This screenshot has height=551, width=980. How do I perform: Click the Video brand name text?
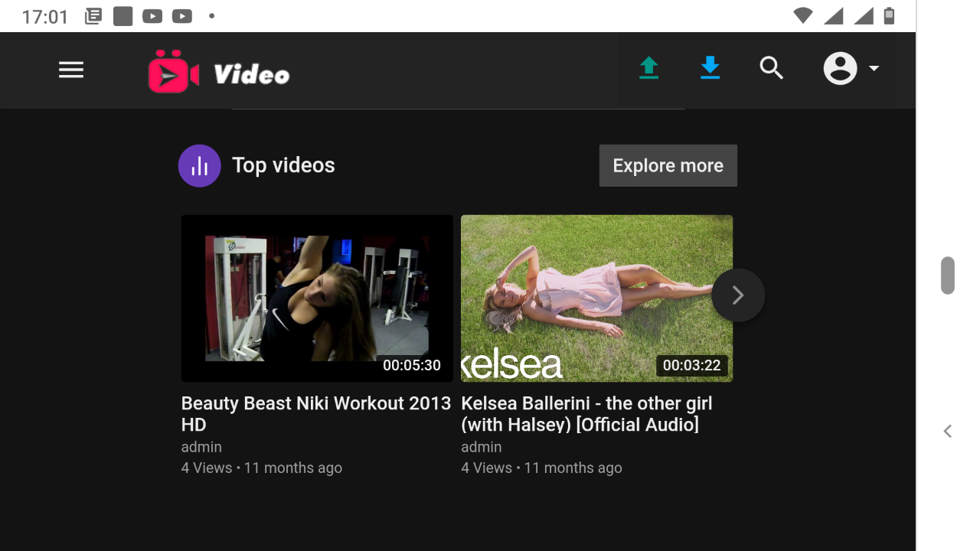click(251, 75)
